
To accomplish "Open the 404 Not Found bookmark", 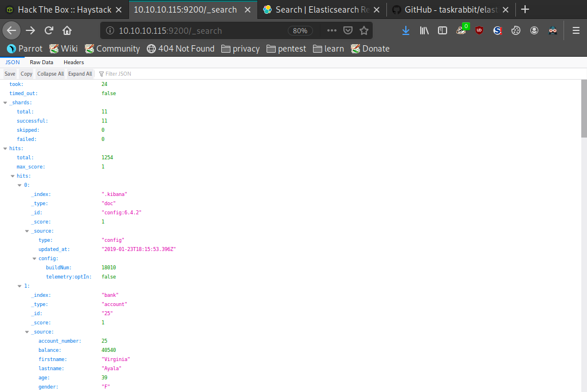I will (181, 49).
